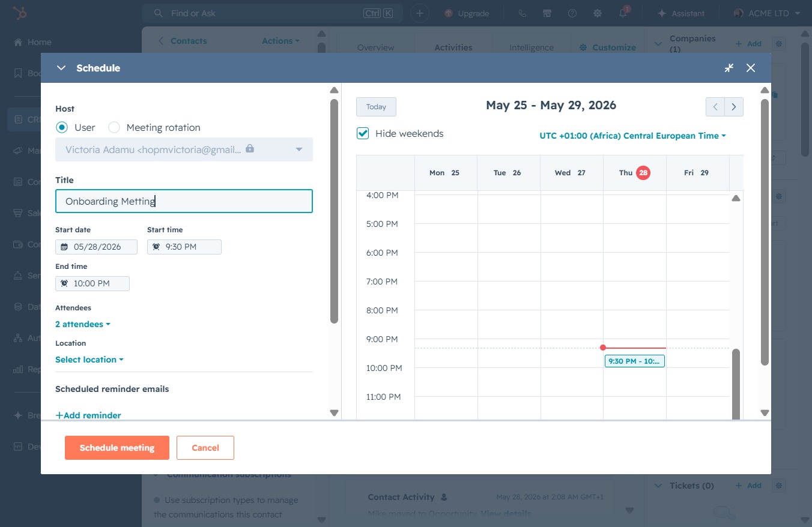Collapse the Tickets section chevron
This screenshot has height=527, width=812.
tap(658, 486)
